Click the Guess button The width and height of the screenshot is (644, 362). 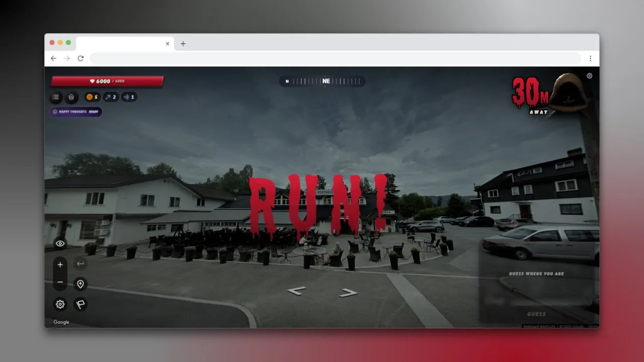[x=536, y=314]
